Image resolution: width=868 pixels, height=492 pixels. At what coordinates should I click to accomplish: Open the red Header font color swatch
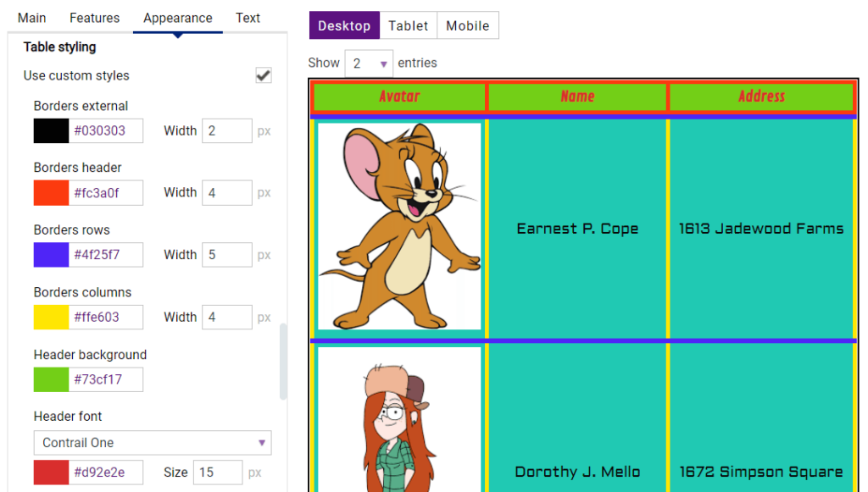coord(51,472)
